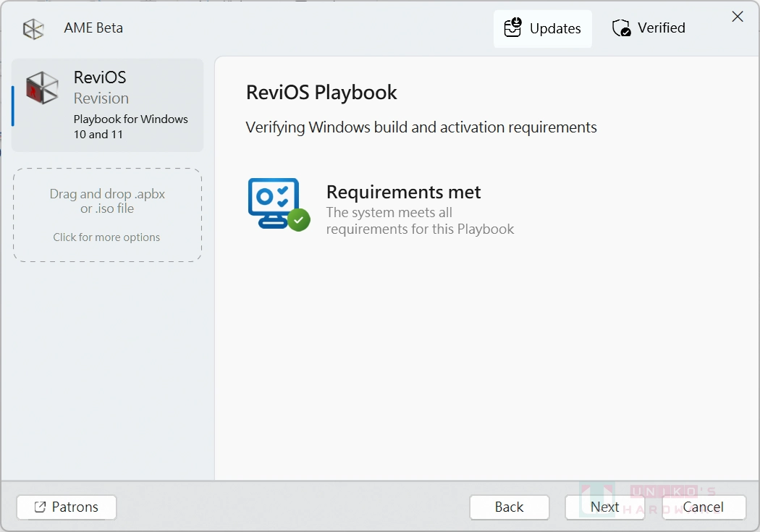Click the blue selection indicator beside ReviOS
This screenshot has height=532, width=760.
point(12,105)
